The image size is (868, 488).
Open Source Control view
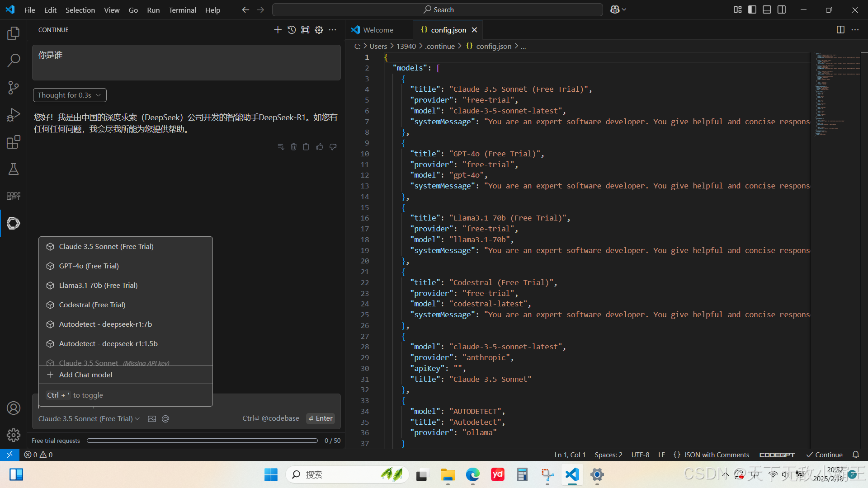point(14,87)
